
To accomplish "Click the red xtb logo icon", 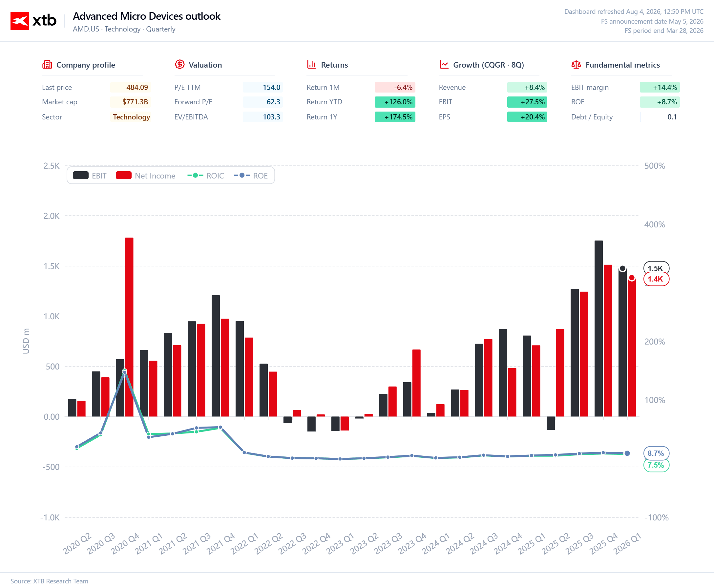I will pyautogui.click(x=20, y=21).
